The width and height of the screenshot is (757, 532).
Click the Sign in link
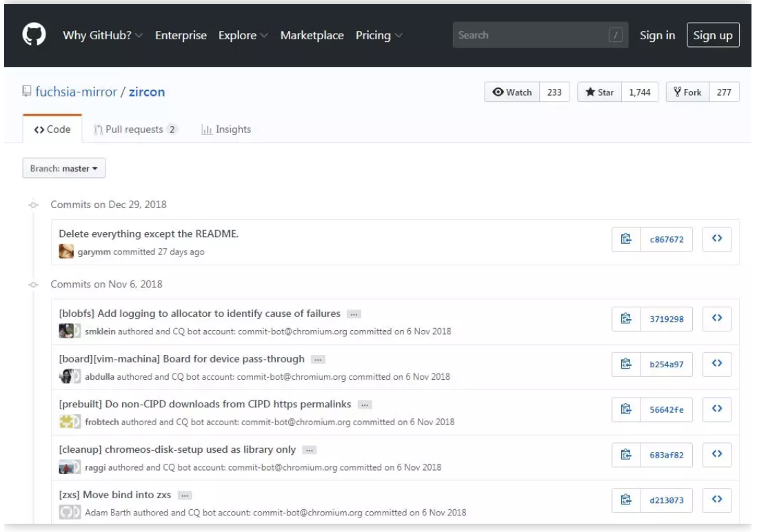point(657,35)
